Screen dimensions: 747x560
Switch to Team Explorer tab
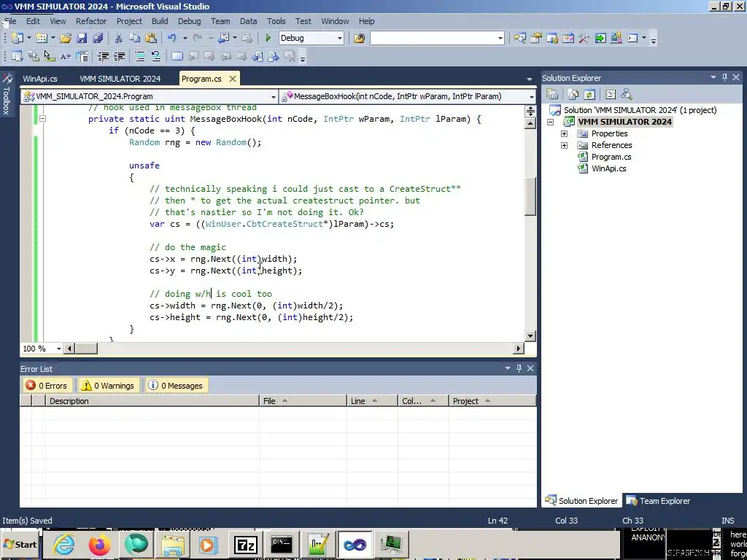coord(658,501)
